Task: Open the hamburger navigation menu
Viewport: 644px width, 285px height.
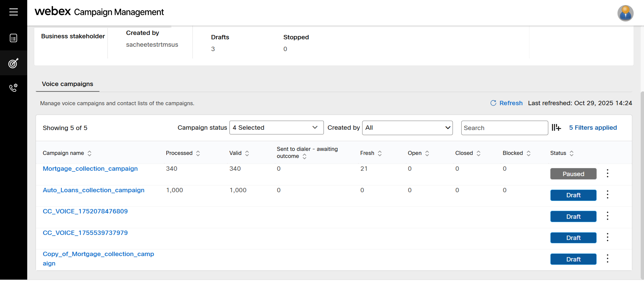Action: 13,12
